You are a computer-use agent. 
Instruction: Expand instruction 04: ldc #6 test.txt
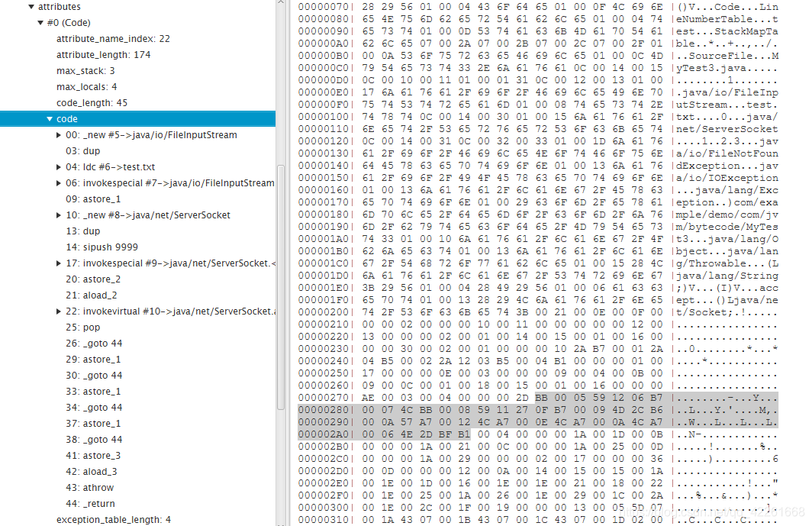click(59, 167)
